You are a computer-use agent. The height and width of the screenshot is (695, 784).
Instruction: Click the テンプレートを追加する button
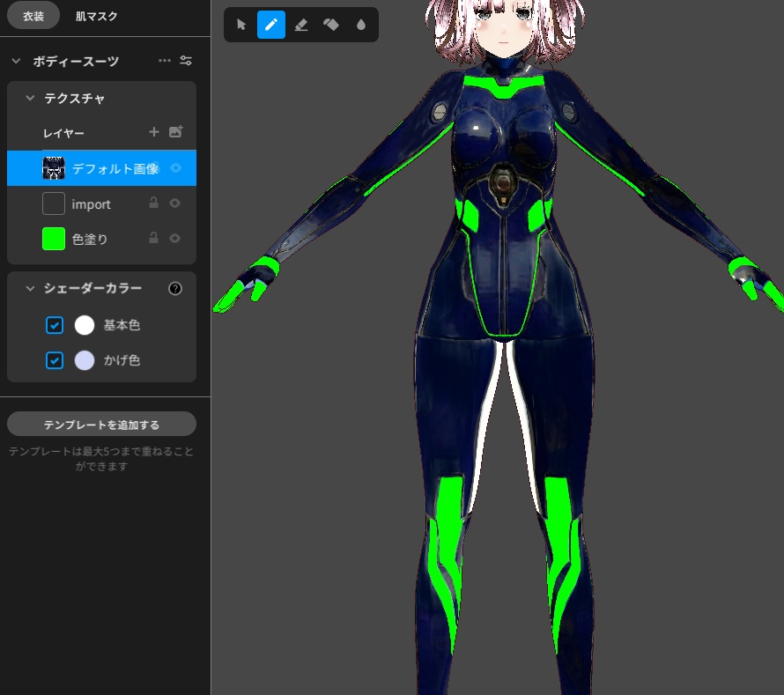pos(101,424)
